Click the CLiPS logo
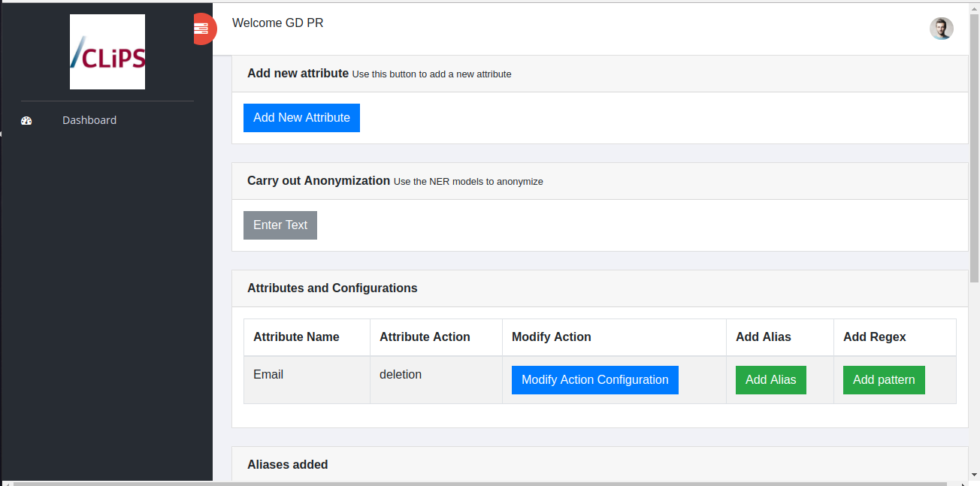The image size is (980, 486). click(x=107, y=52)
